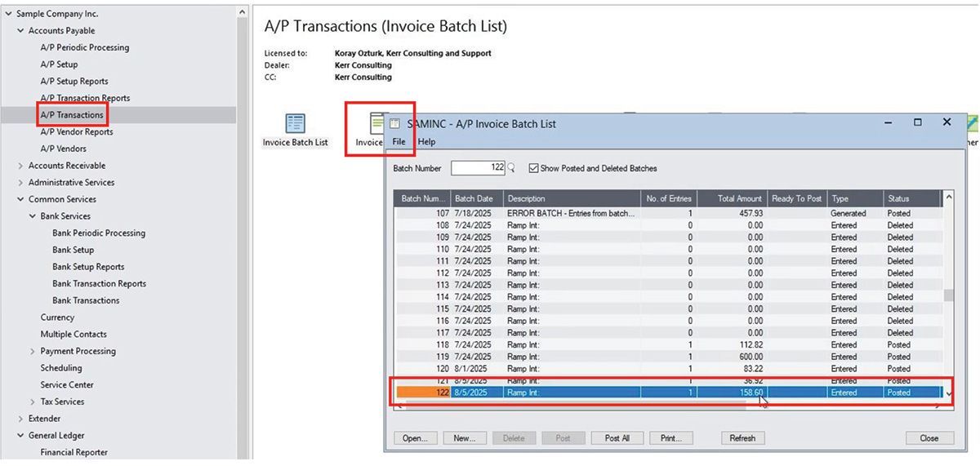Select Bank Setup in tree
The image size is (980, 466).
(x=73, y=250)
